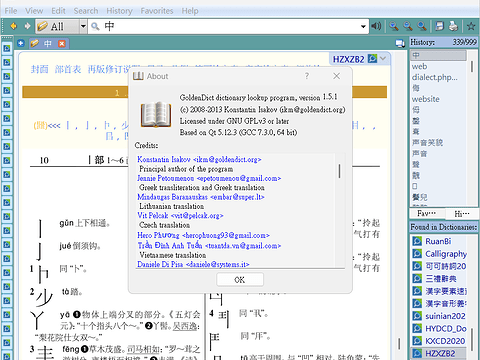Select 三禮辭典 in Found in Dictionaries
This screenshot has width=480, height=360.
441,279
